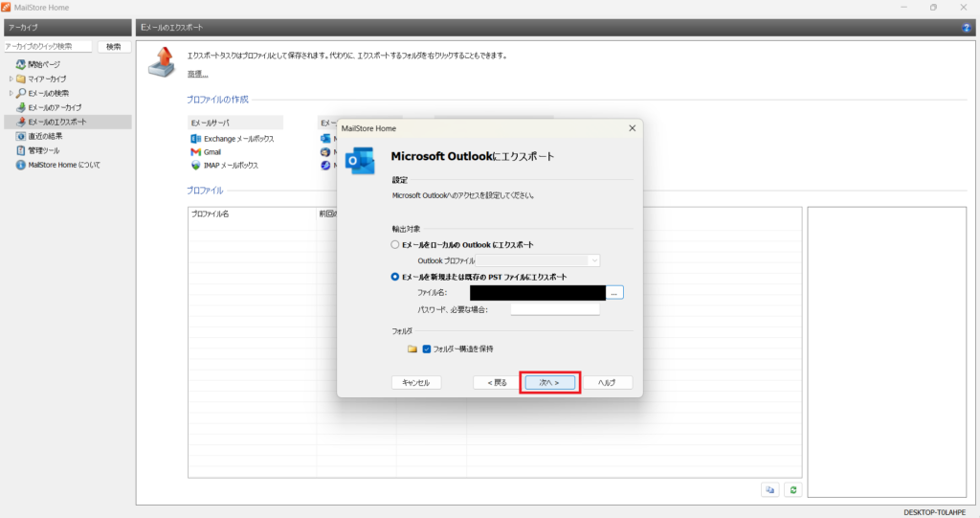Click copy icon below profile list
The height and width of the screenshot is (518, 980).
pos(770,490)
